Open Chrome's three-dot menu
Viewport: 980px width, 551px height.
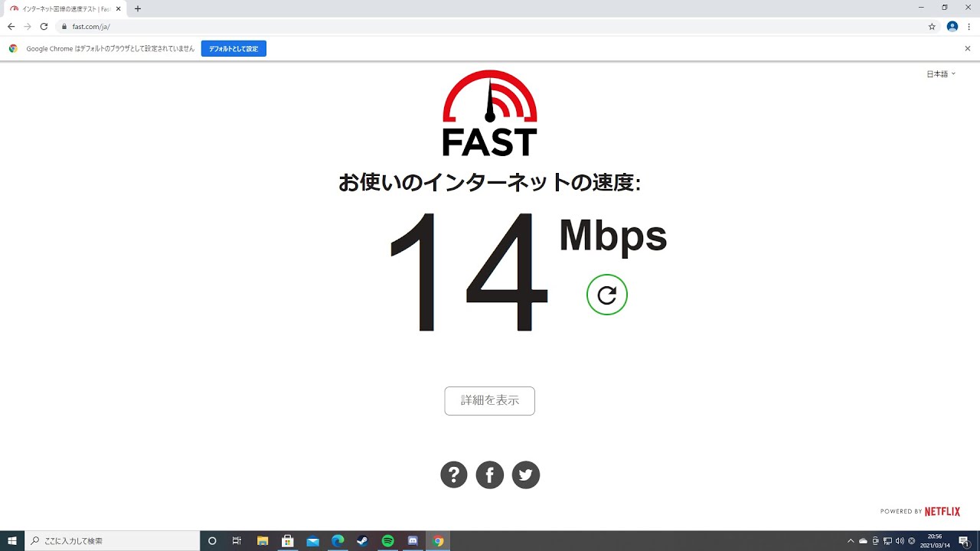969,26
